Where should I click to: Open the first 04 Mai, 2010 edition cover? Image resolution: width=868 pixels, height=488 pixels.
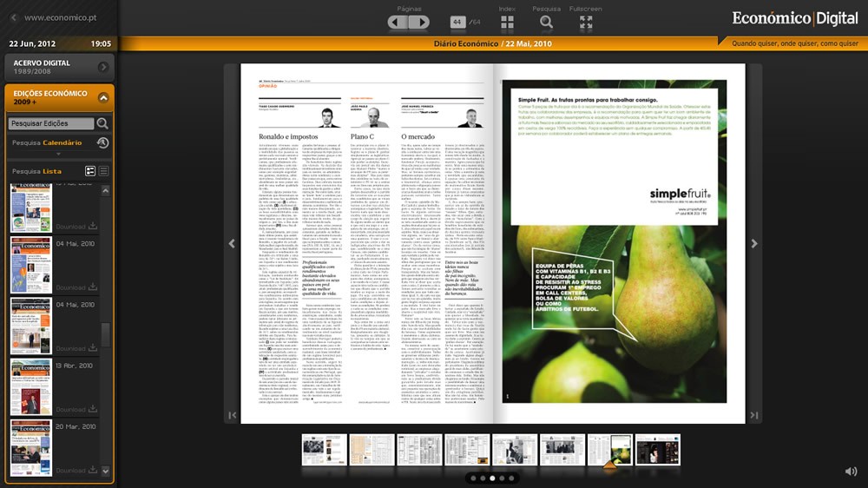coord(31,265)
